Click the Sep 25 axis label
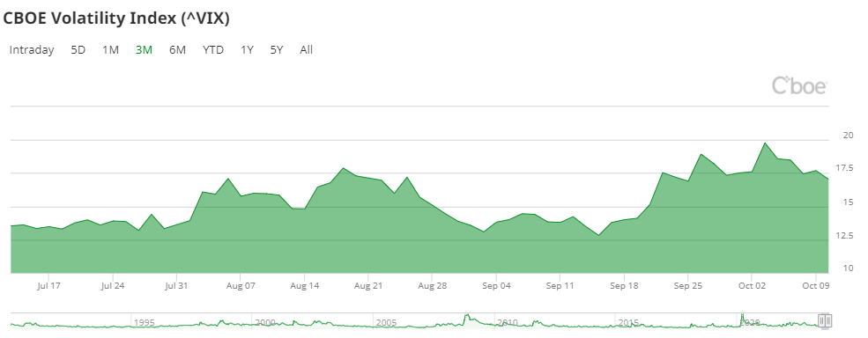Screen dimensions: 868x338 688,286
